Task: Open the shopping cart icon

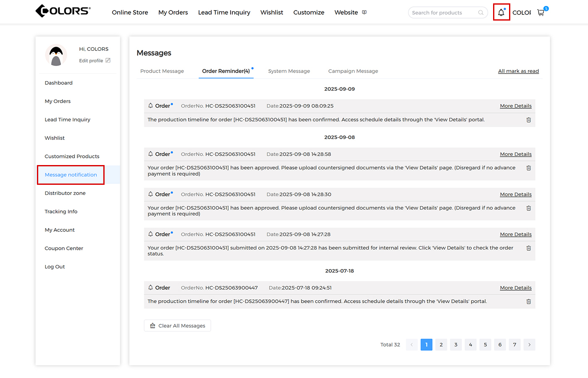Action: pos(541,13)
